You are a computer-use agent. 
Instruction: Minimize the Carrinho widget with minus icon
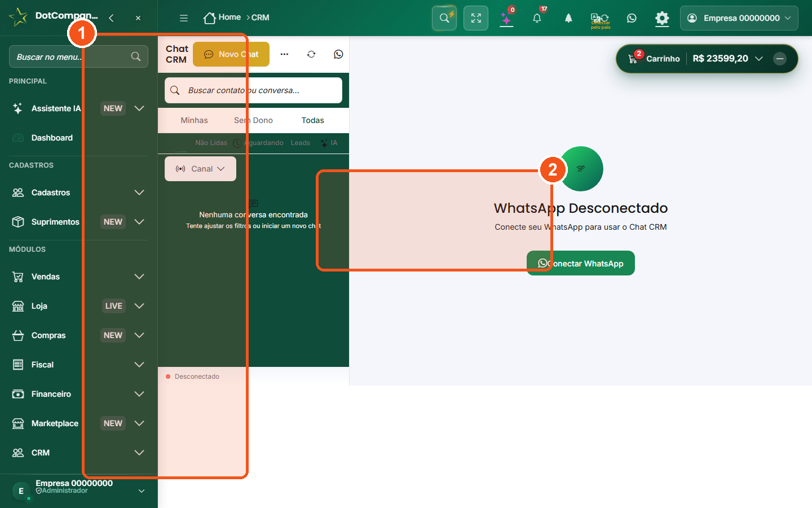[x=780, y=59]
